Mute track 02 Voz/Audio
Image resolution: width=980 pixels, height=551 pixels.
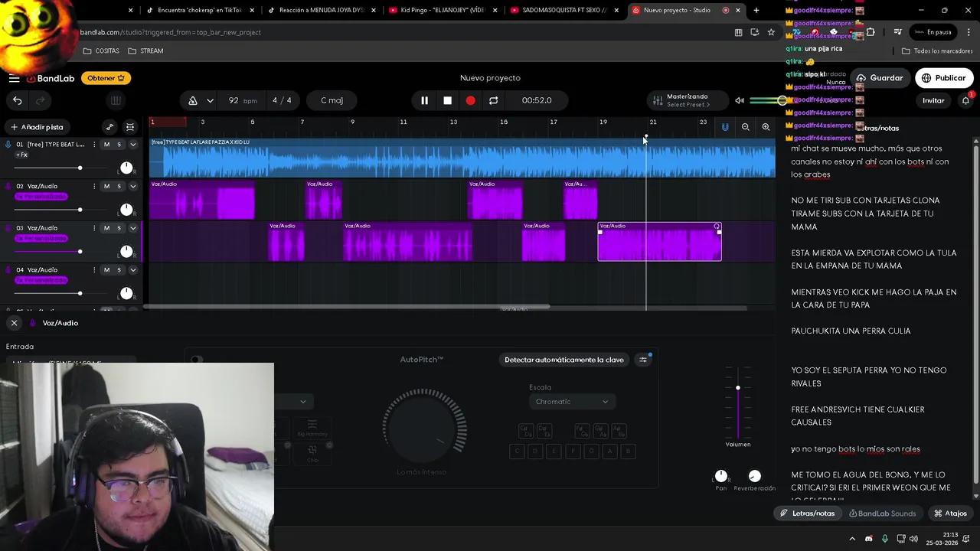pyautogui.click(x=106, y=186)
